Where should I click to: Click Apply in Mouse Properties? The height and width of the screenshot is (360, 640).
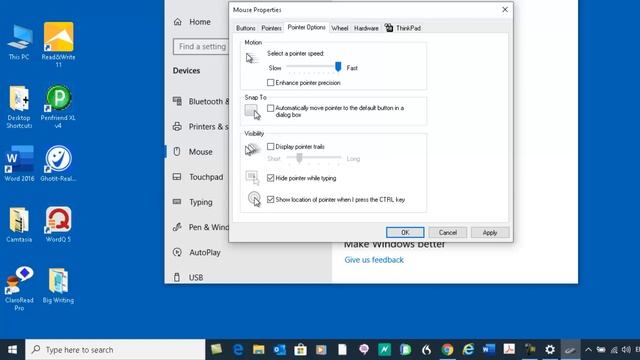coord(490,233)
